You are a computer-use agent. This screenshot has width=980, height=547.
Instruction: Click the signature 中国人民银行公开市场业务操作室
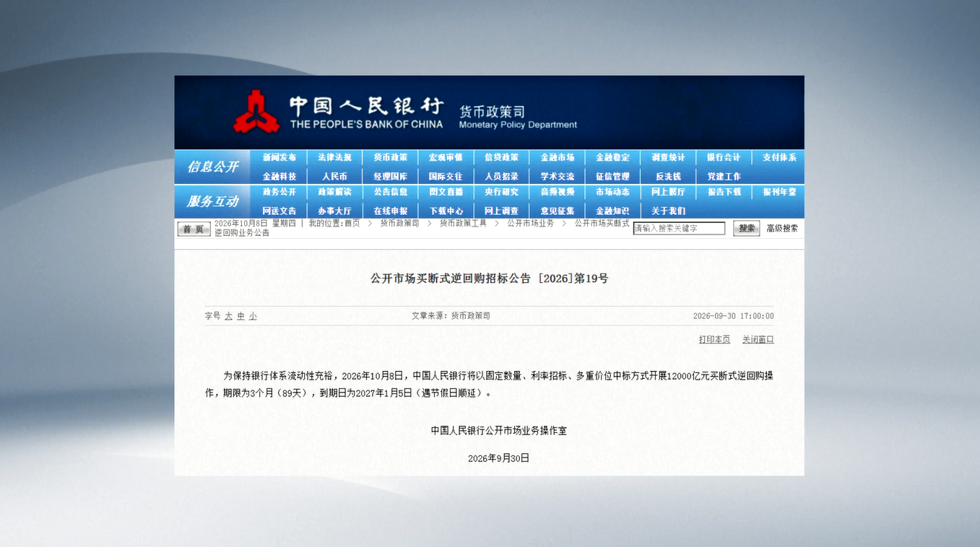pos(499,430)
